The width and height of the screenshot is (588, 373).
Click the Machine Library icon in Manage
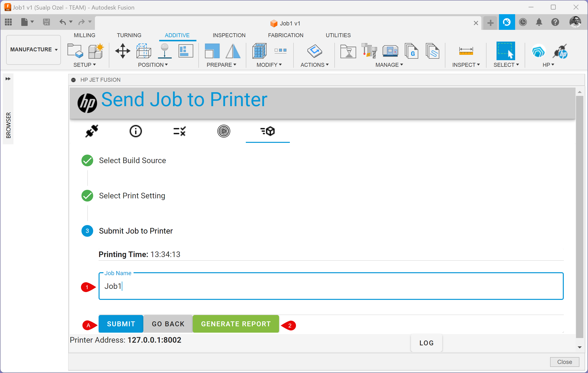point(390,51)
